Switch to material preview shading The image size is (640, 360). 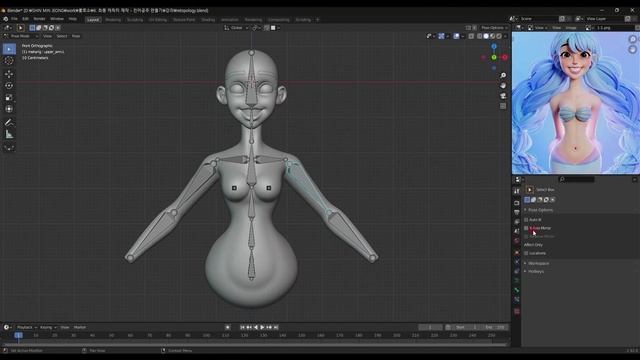(492, 36)
